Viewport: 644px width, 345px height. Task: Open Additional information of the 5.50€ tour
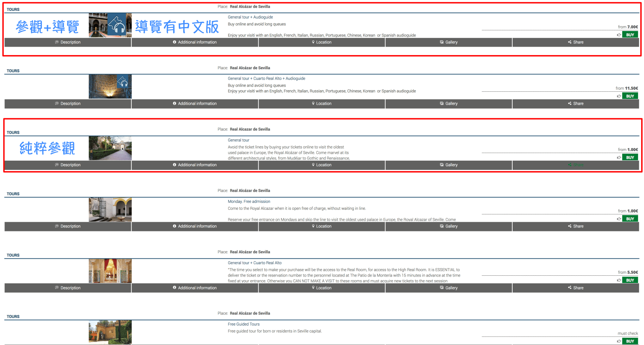[195, 288]
